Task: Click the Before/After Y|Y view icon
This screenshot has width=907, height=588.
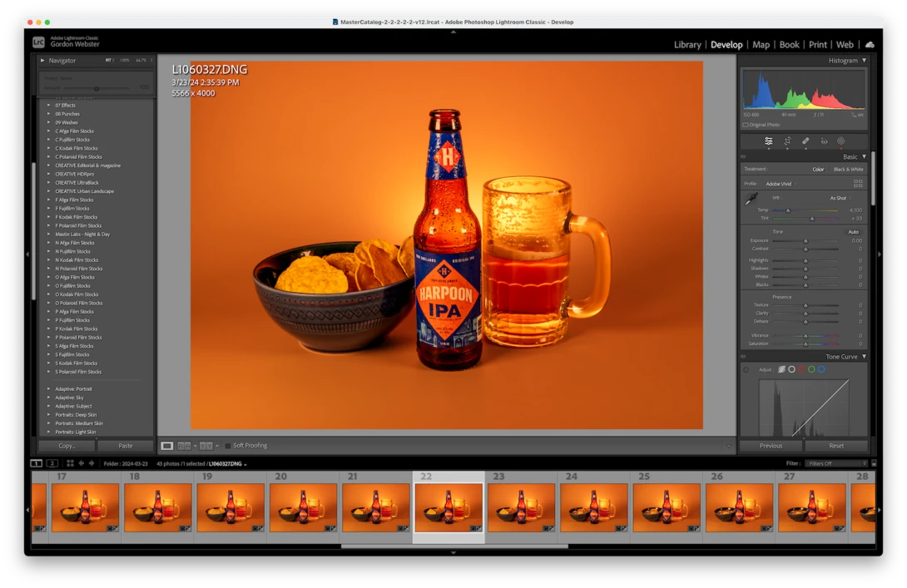Action: 206,446
